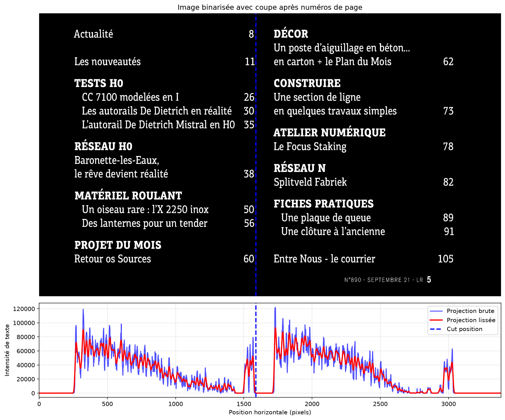The width and height of the screenshot is (505, 420).
Task: Click 'L'autorail De Dietrich Mistral en H0'
Action: tap(158, 125)
